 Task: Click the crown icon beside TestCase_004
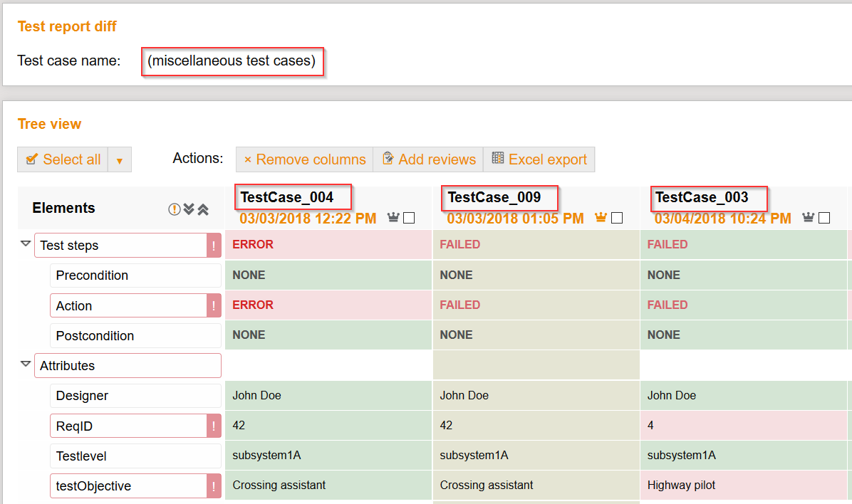coord(392,218)
